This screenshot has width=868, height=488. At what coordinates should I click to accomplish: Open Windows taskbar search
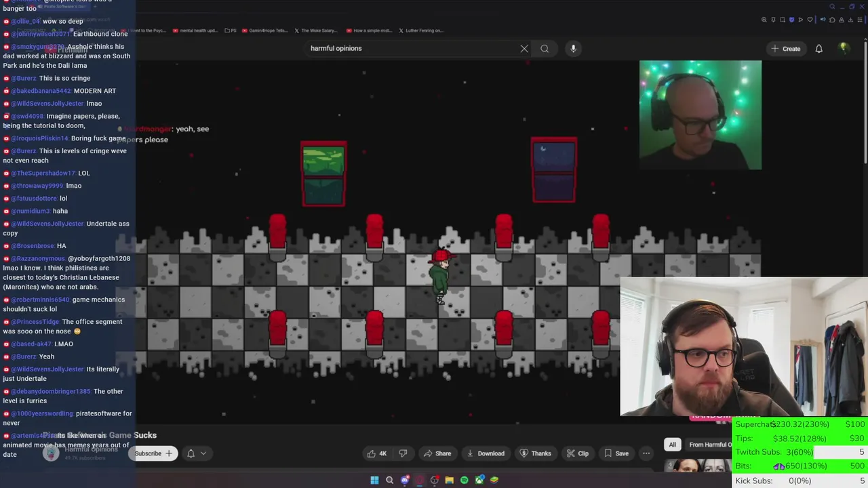pyautogui.click(x=389, y=480)
